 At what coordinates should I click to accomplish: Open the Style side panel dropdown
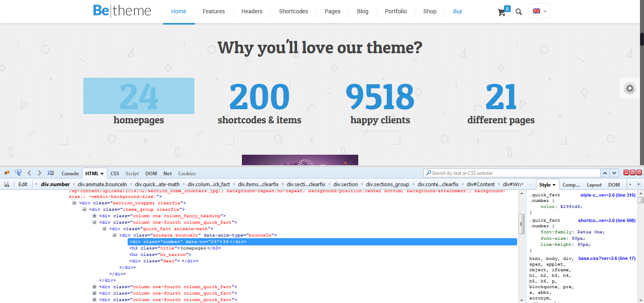[x=547, y=185]
